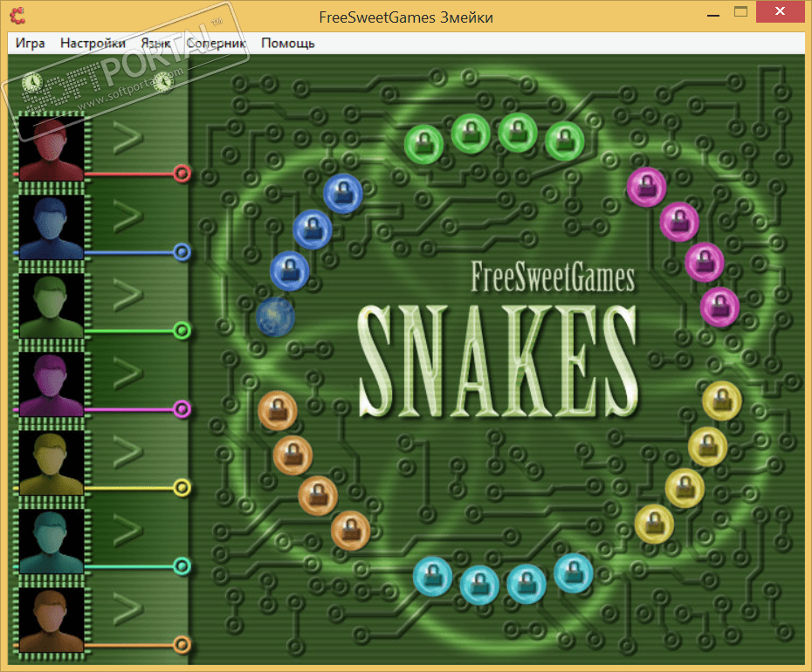Expand the chevron beside the magenta player
Image resolution: width=812 pixels, height=672 pixels.
pos(127,374)
